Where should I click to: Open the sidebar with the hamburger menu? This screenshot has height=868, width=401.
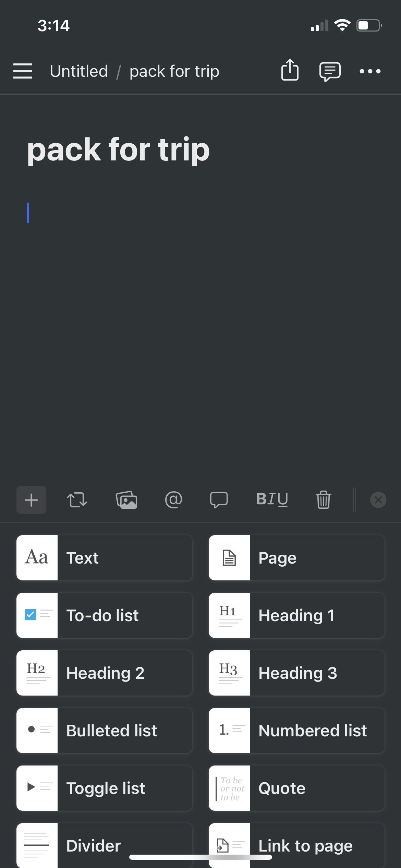click(x=23, y=71)
